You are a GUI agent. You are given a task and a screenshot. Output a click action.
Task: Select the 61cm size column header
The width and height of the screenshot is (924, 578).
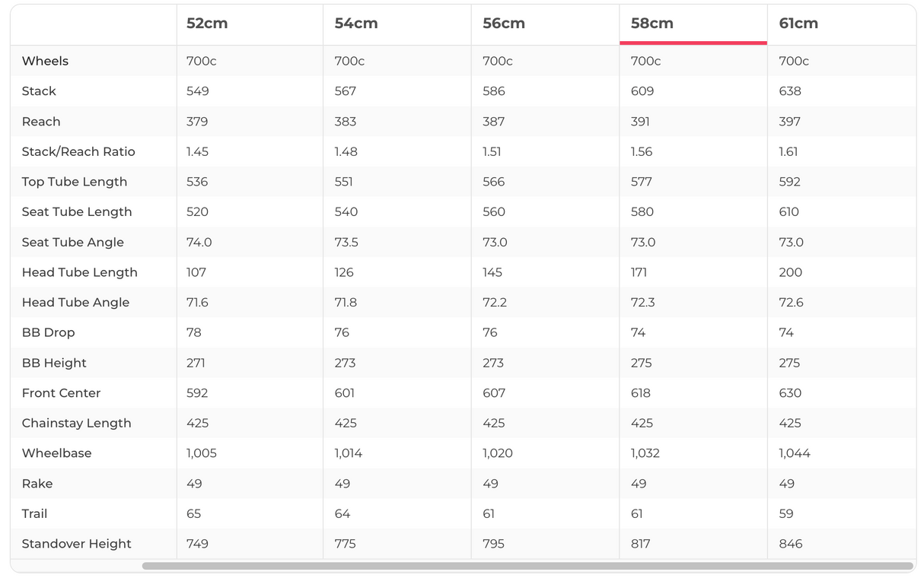[x=798, y=24]
